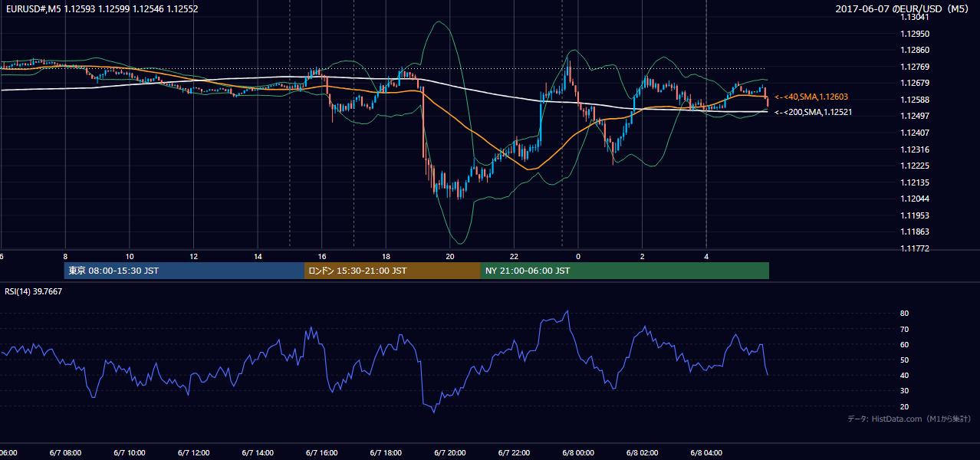
Task: Click price axis label 1.12316
Action: coord(914,149)
